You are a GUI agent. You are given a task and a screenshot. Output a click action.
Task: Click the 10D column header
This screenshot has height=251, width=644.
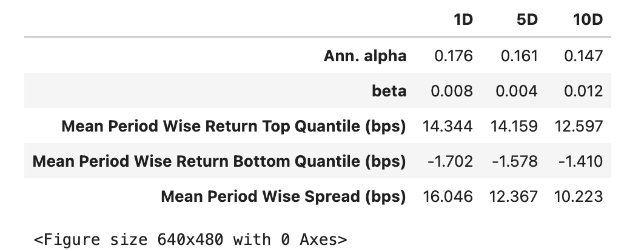587,20
